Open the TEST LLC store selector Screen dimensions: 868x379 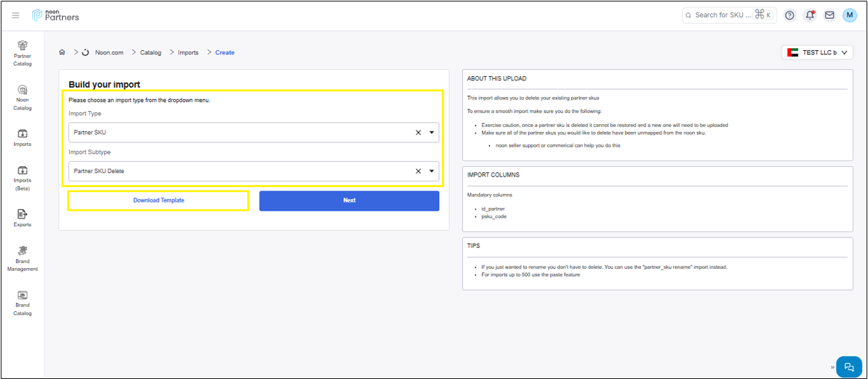pos(818,52)
